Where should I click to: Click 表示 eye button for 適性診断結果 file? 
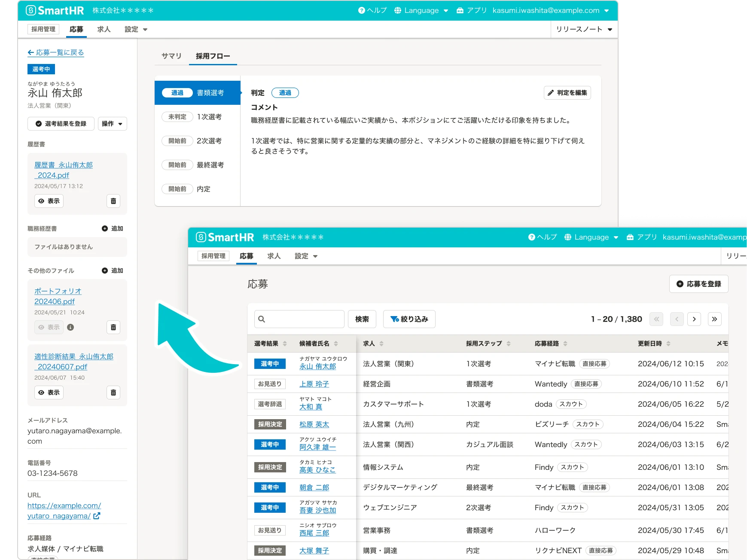point(49,393)
